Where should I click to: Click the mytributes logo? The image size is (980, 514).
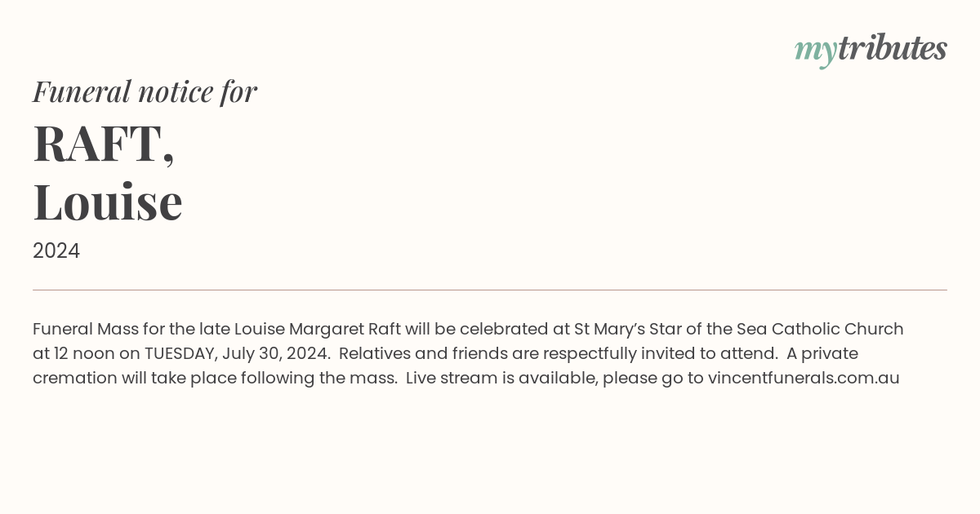coord(871,50)
